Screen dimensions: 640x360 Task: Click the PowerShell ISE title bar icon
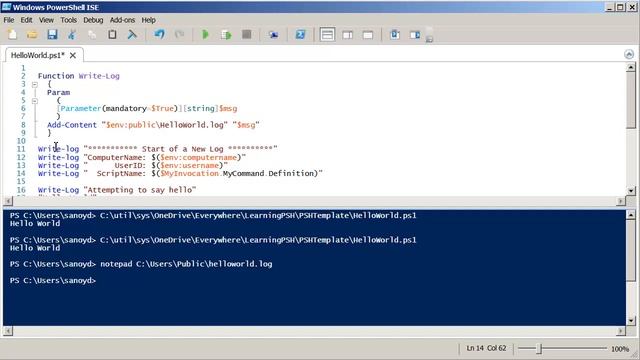coord(6,7)
